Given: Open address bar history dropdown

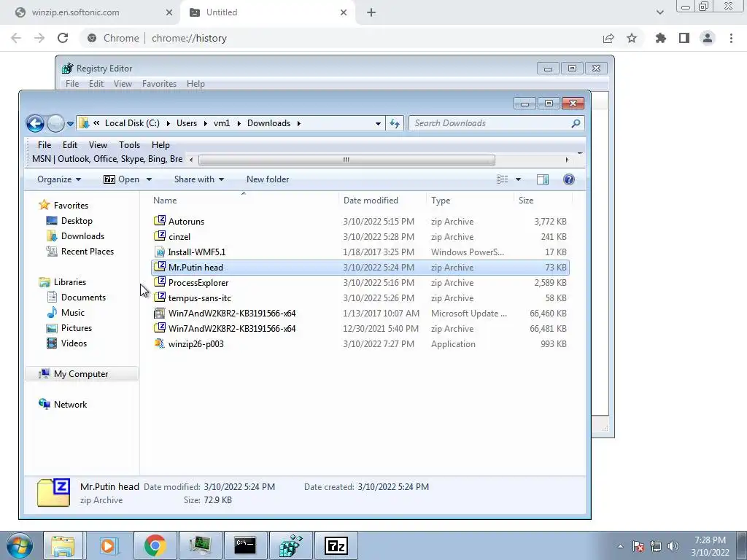Looking at the screenshot, I should 378,123.
